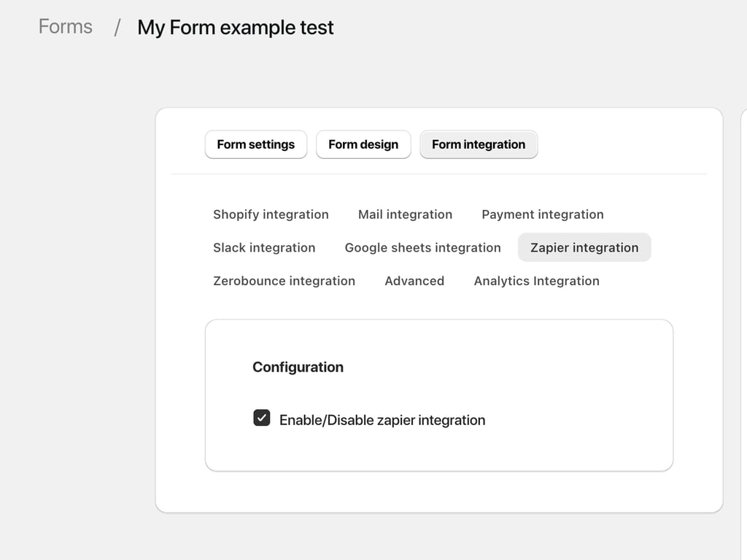Screen dimensions: 747x560
Task: Switch to the Form design tab
Action: (363, 144)
